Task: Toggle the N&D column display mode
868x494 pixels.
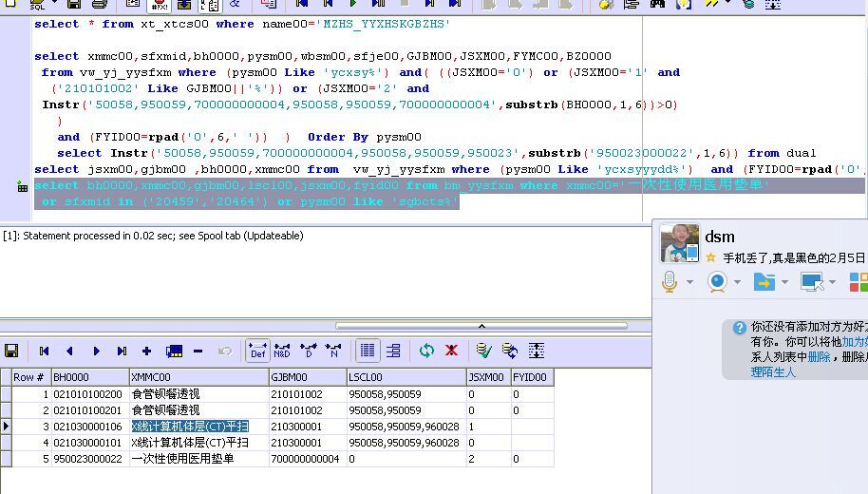Action: [x=282, y=351]
